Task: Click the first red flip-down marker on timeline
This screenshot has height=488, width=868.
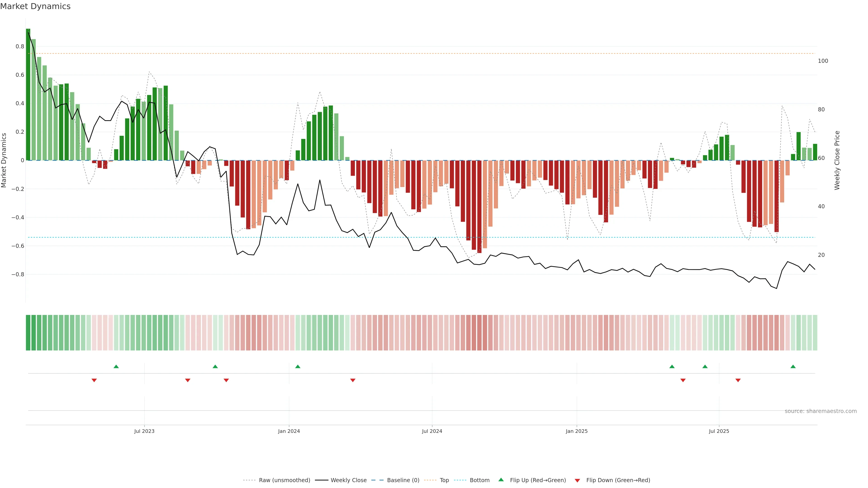Action: coord(94,380)
